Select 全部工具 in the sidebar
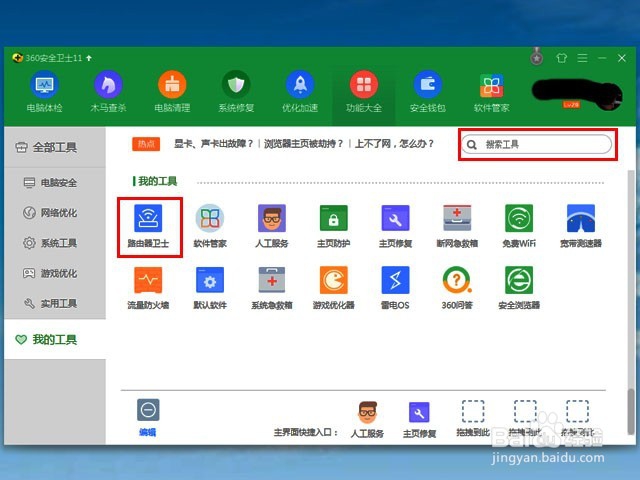The width and height of the screenshot is (640, 480). (x=55, y=147)
